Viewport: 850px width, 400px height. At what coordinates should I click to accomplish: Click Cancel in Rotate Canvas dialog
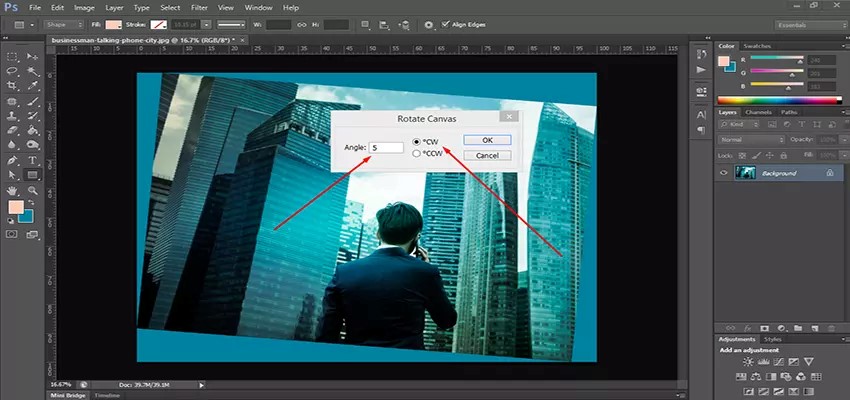coord(487,156)
